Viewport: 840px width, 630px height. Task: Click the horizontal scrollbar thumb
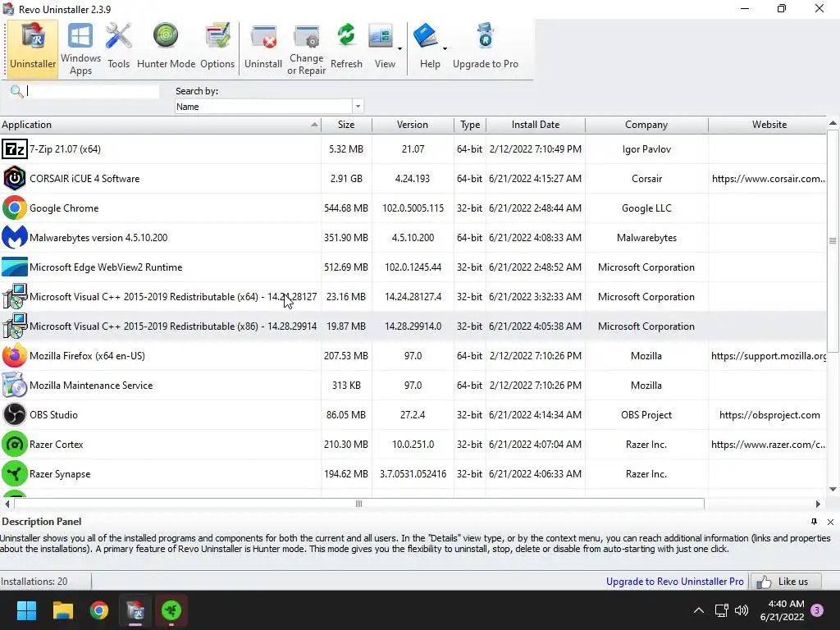[x=359, y=504]
